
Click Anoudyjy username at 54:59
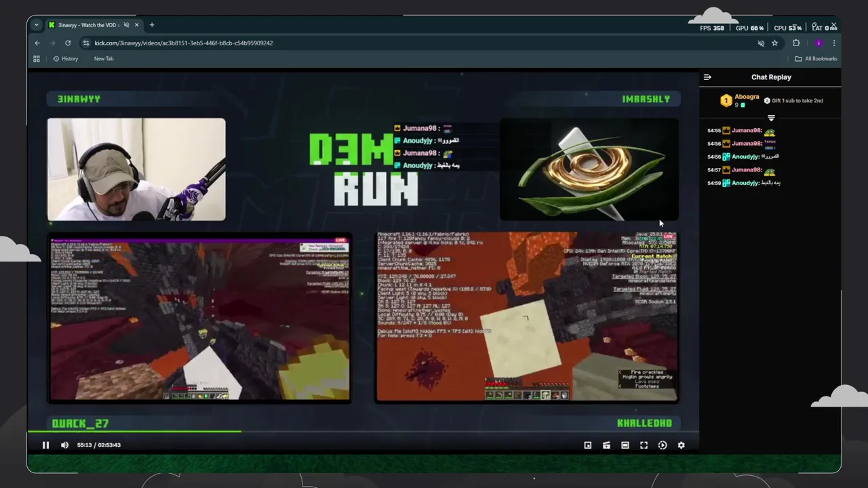coord(745,183)
